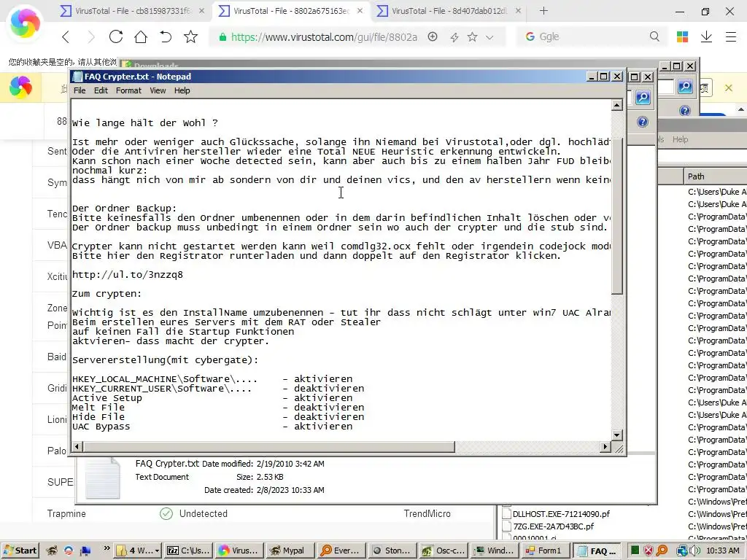
Task: Expand the address bar dropdown chevron
Action: [x=489, y=37]
